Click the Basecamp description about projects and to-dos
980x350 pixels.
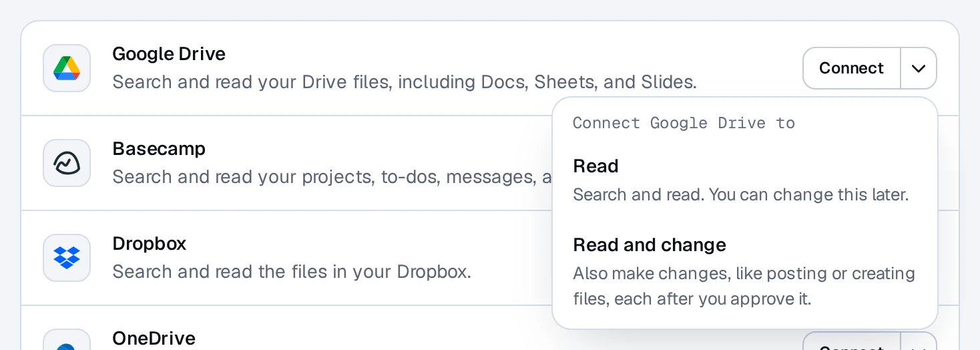pos(332,177)
